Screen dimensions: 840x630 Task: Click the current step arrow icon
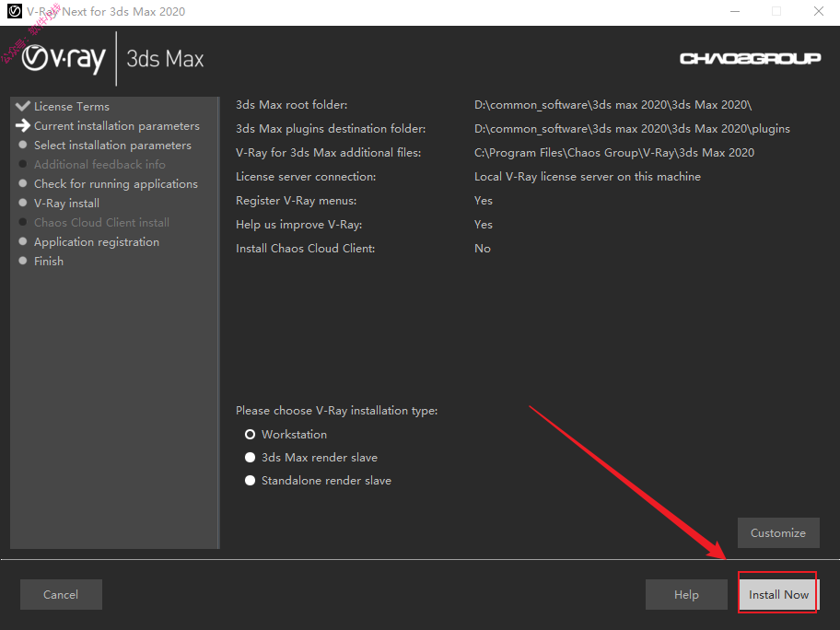tap(22, 125)
